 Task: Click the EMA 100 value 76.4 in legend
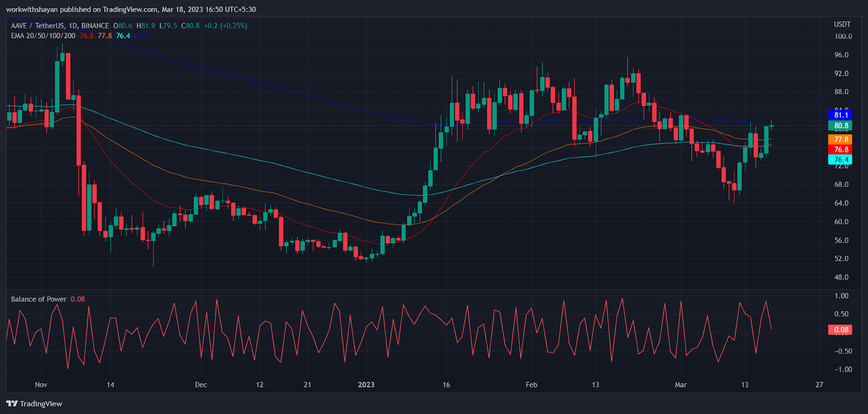[123, 36]
